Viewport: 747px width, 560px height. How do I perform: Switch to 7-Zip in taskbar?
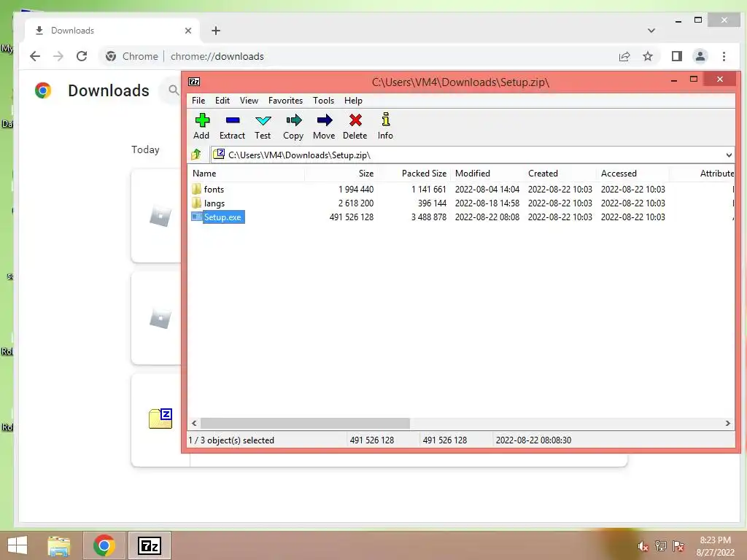150,545
